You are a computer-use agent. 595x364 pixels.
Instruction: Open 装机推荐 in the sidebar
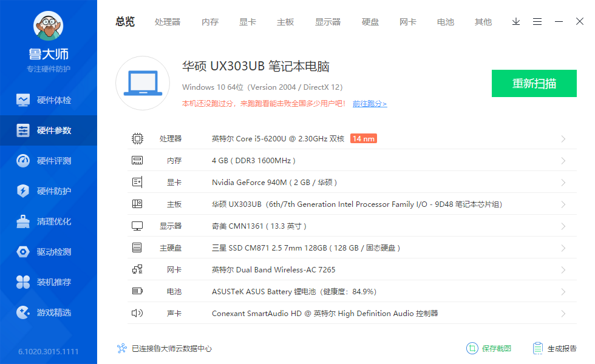(x=49, y=282)
